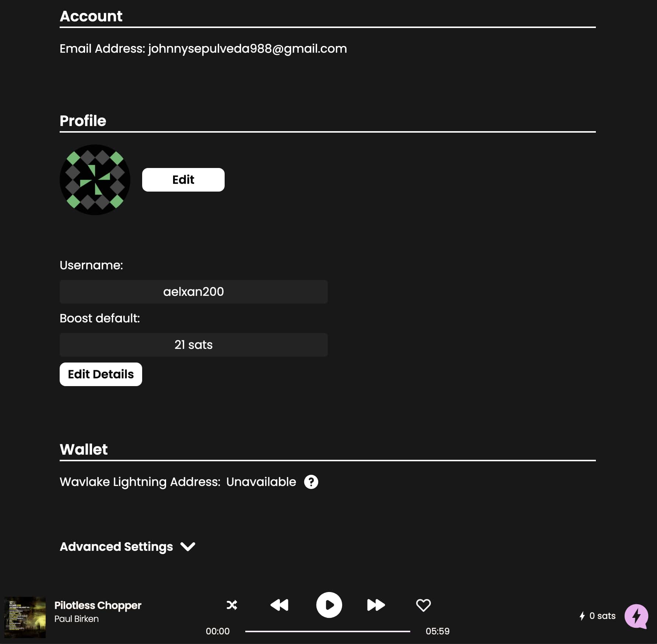Select the Username field aelxan200
This screenshot has height=644, width=657.
coord(194,292)
